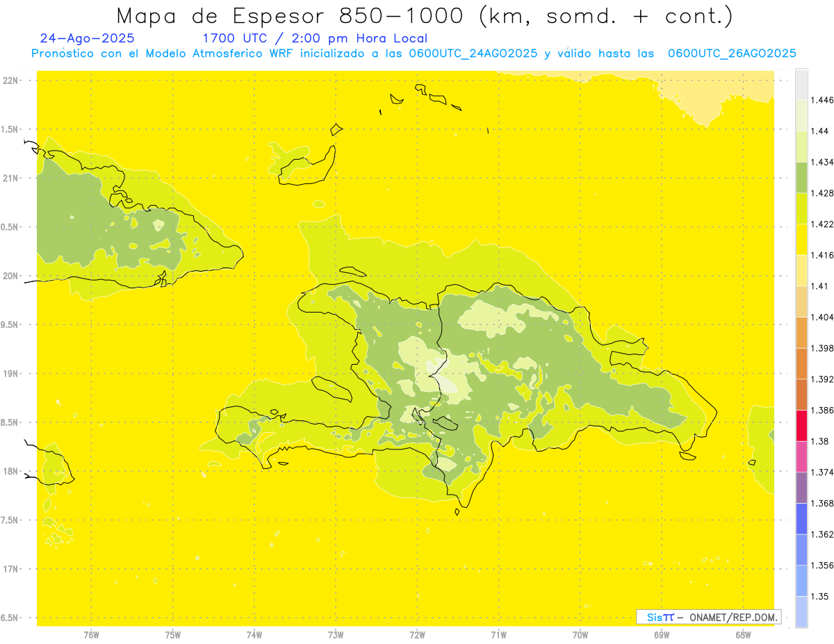The width and height of the screenshot is (834, 644).
Task: Click the 73W longitude label
Action: 336,635
